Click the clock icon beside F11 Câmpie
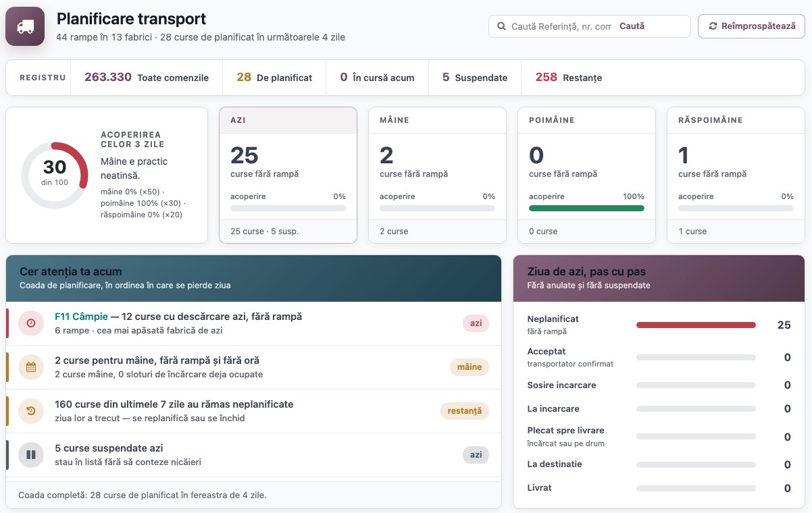 31,323
